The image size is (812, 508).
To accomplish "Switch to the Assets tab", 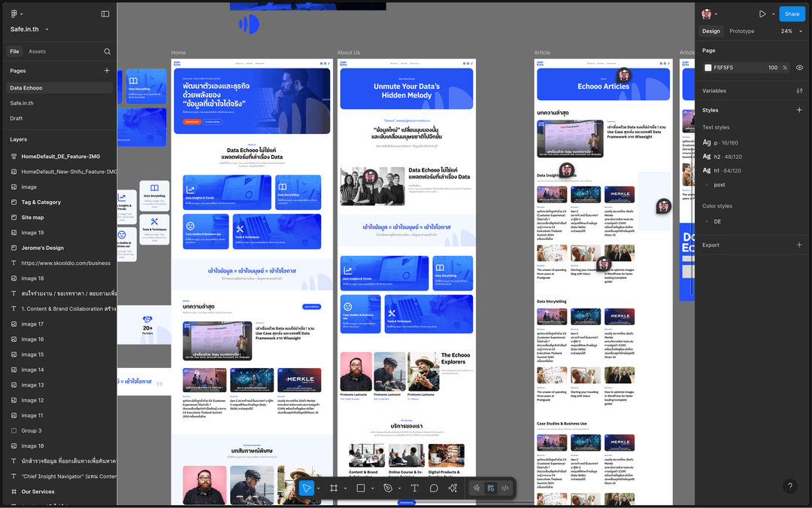I will click(x=37, y=52).
